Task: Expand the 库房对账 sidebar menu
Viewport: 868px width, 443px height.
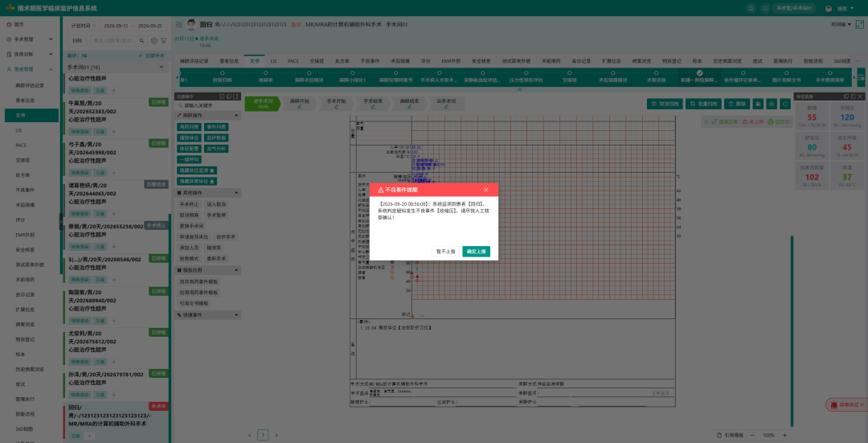Action: point(30,54)
